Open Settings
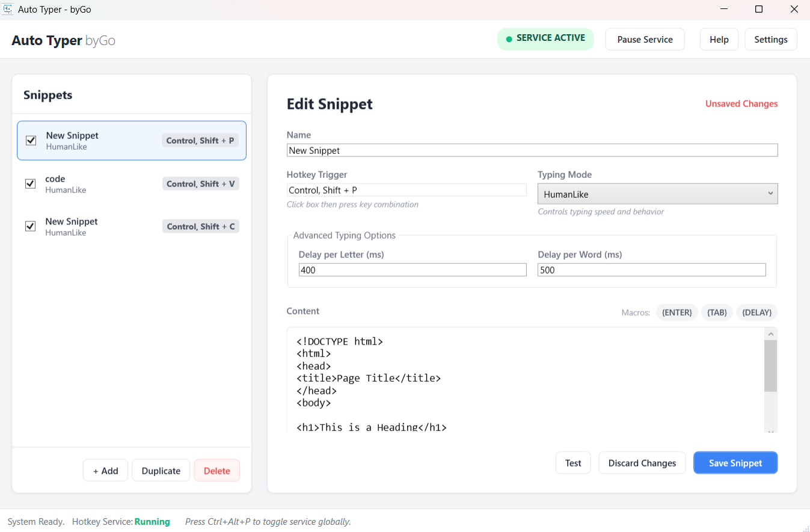Image resolution: width=810 pixels, height=532 pixels. pos(771,40)
